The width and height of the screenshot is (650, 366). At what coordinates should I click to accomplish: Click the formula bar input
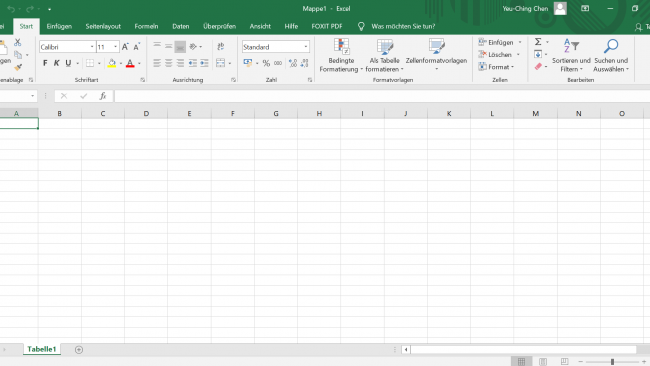click(381, 96)
